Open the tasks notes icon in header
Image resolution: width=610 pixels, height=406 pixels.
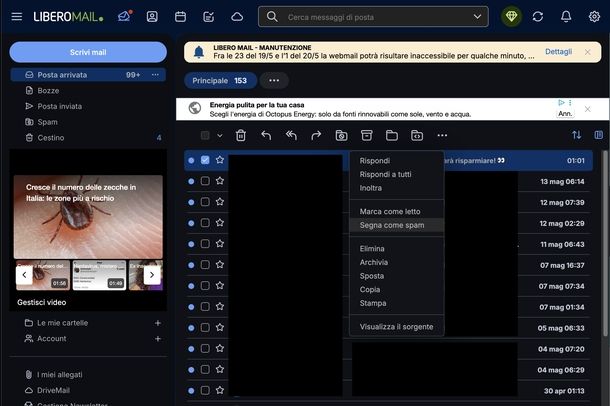(209, 16)
